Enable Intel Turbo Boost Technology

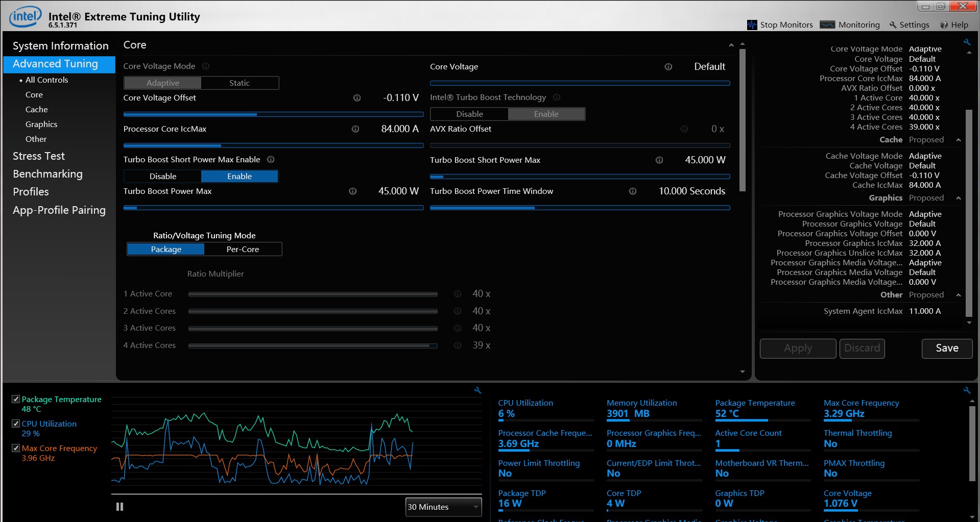(546, 114)
